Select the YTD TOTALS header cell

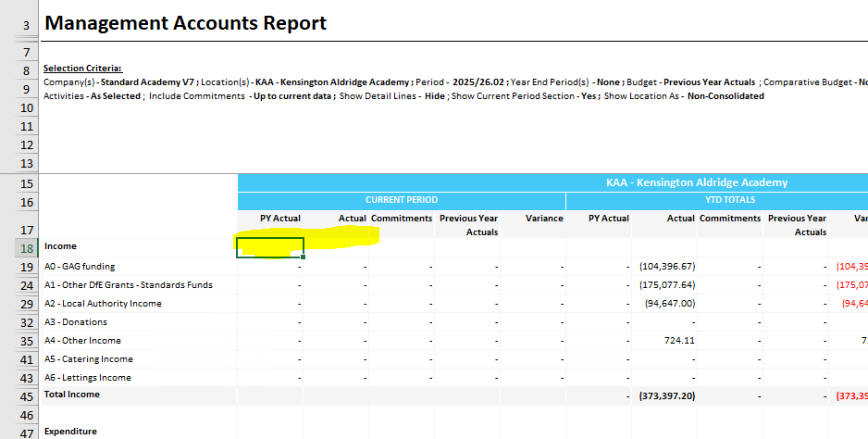point(716,200)
